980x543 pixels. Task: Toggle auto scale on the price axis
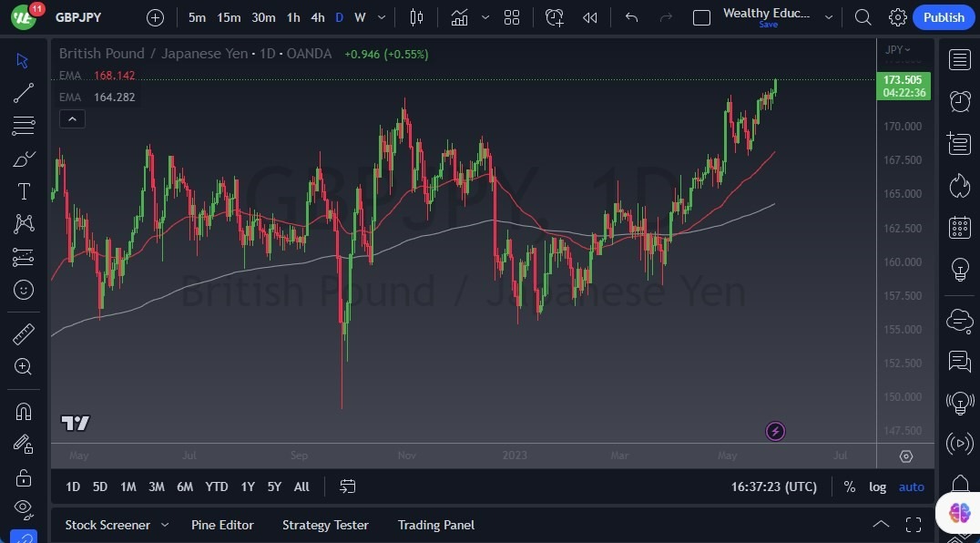911,487
